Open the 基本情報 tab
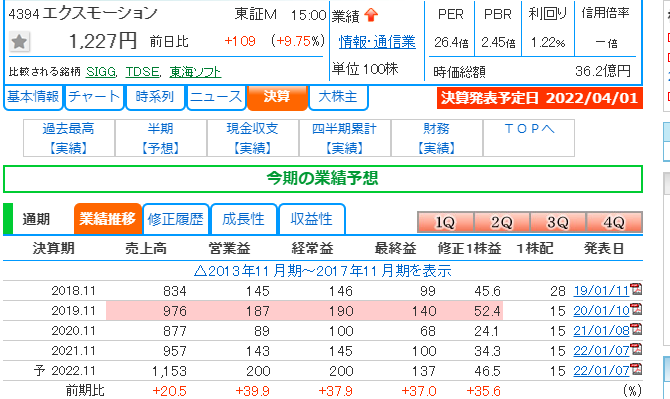The height and width of the screenshot is (399, 670). tap(33, 97)
